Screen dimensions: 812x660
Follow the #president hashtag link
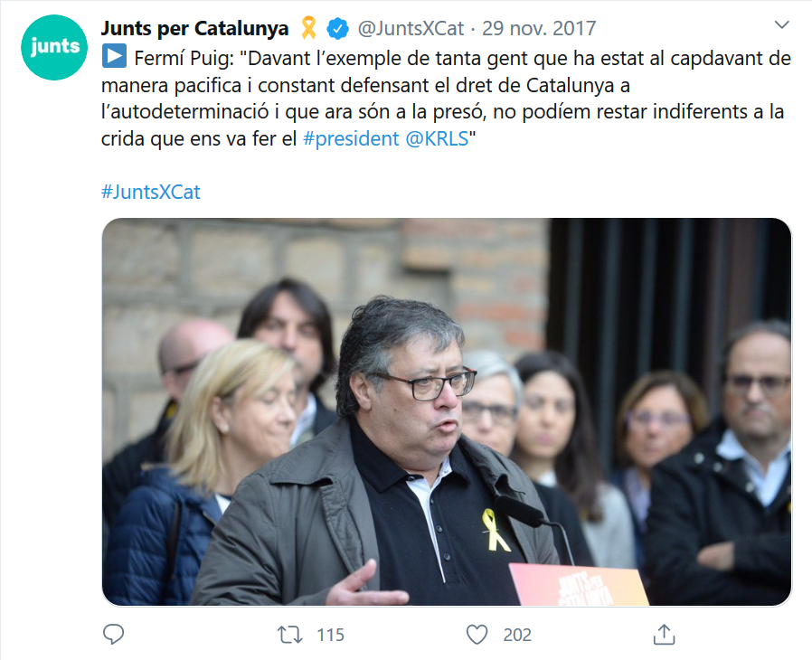click(351, 138)
